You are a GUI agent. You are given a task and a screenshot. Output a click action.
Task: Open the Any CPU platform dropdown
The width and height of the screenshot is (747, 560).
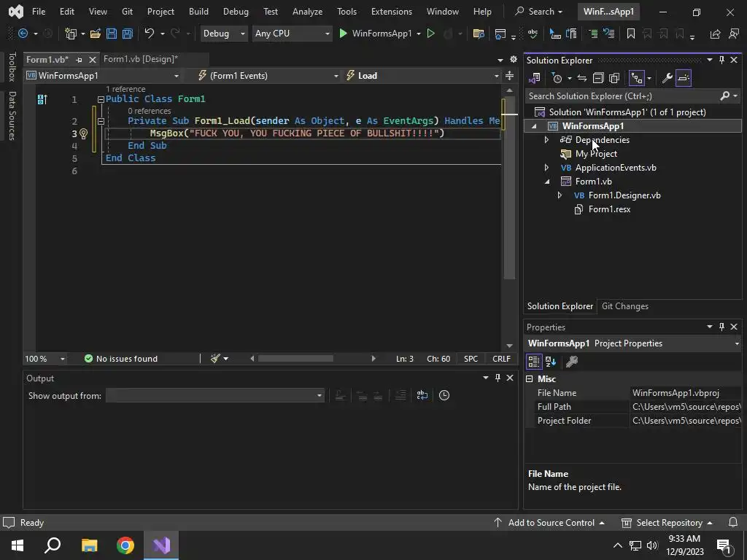pyautogui.click(x=292, y=34)
